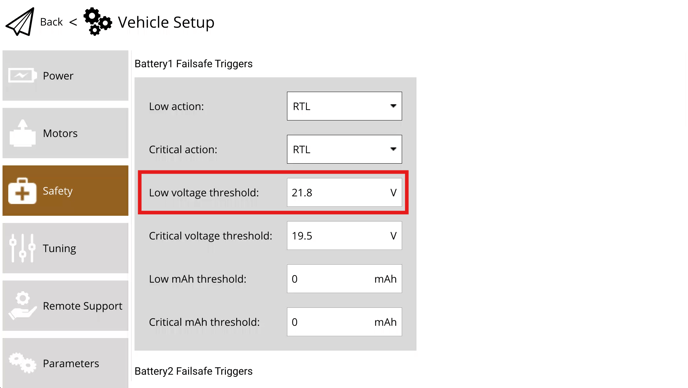Click the paper plane fly view icon
Image resolution: width=688 pixels, height=388 pixels.
pyautogui.click(x=20, y=22)
